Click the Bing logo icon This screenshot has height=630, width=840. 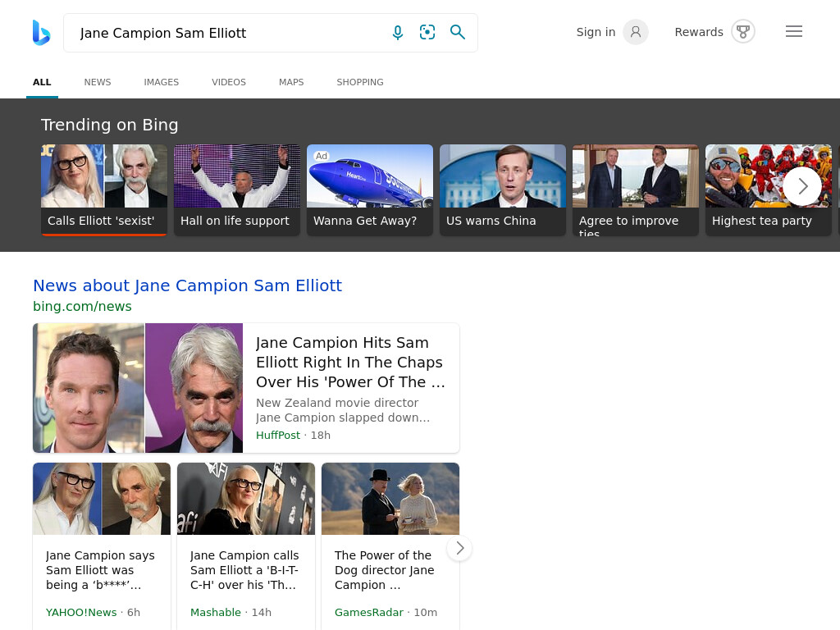tap(41, 33)
